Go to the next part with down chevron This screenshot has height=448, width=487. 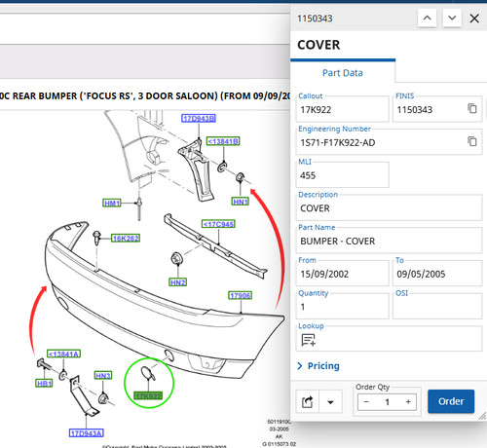tap(452, 19)
